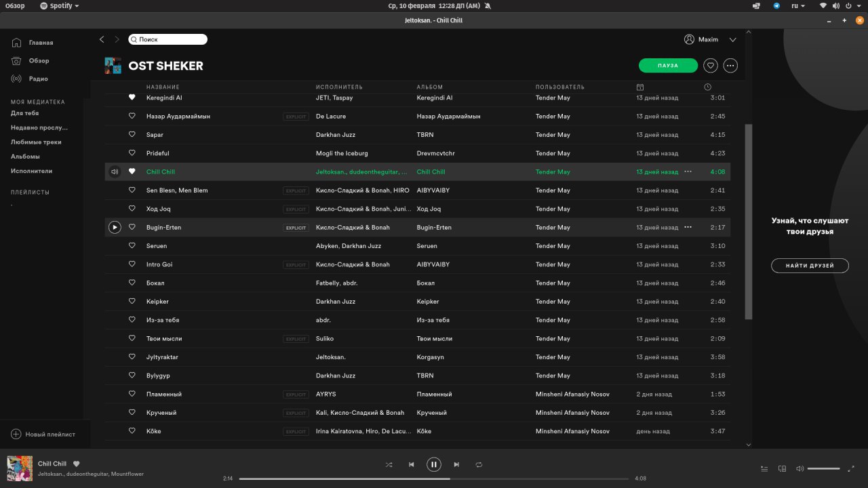
Task: Unlike the now playing track in bottom bar
Action: click(x=77, y=464)
